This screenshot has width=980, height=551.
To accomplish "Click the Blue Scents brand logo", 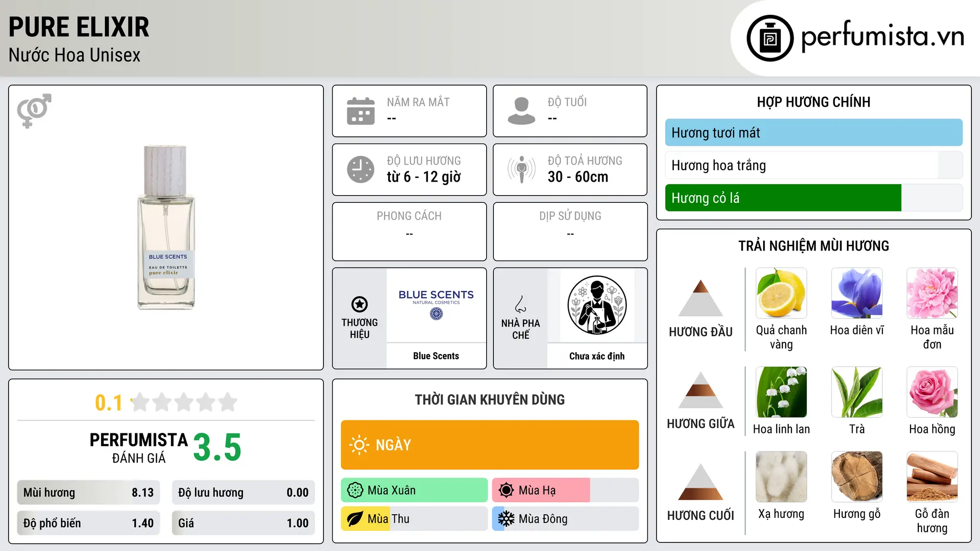I will 436,305.
